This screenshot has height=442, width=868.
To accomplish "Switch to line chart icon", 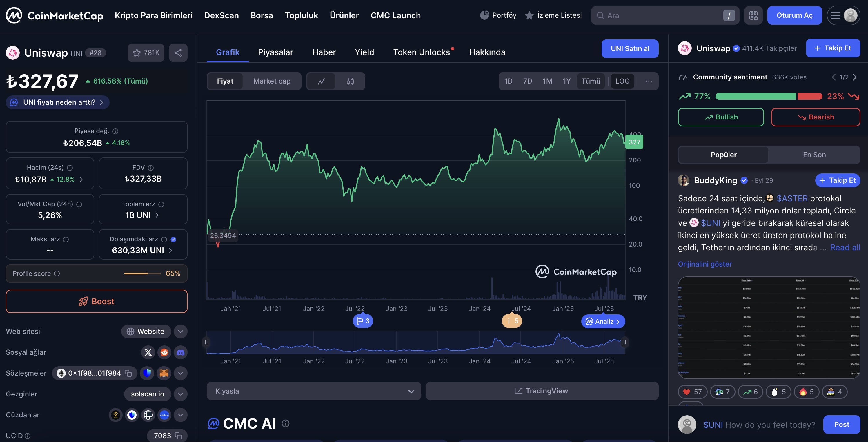I will (321, 81).
